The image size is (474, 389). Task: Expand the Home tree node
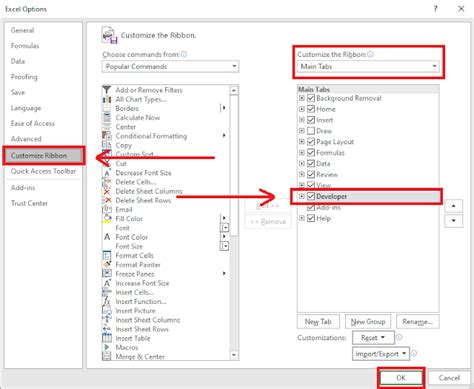(301, 109)
